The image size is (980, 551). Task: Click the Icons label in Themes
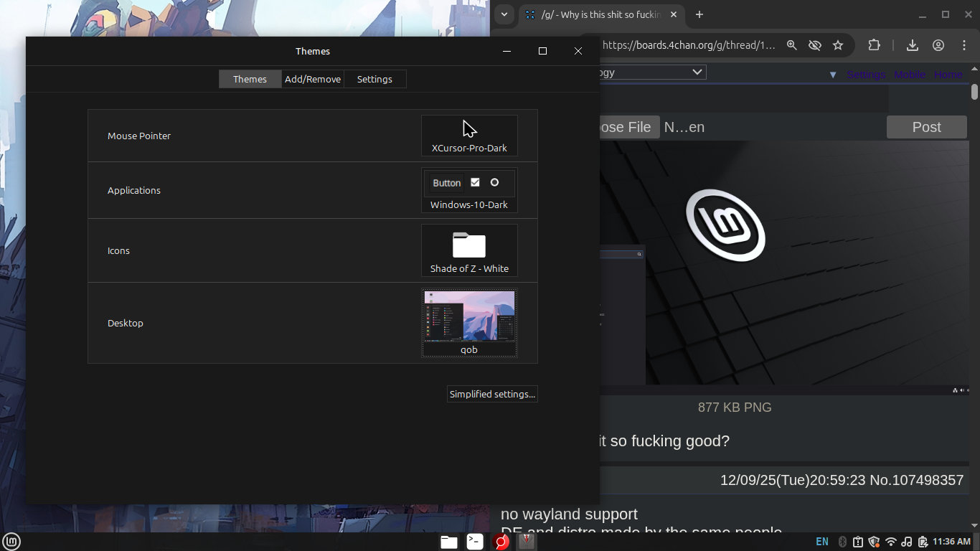[x=119, y=250]
